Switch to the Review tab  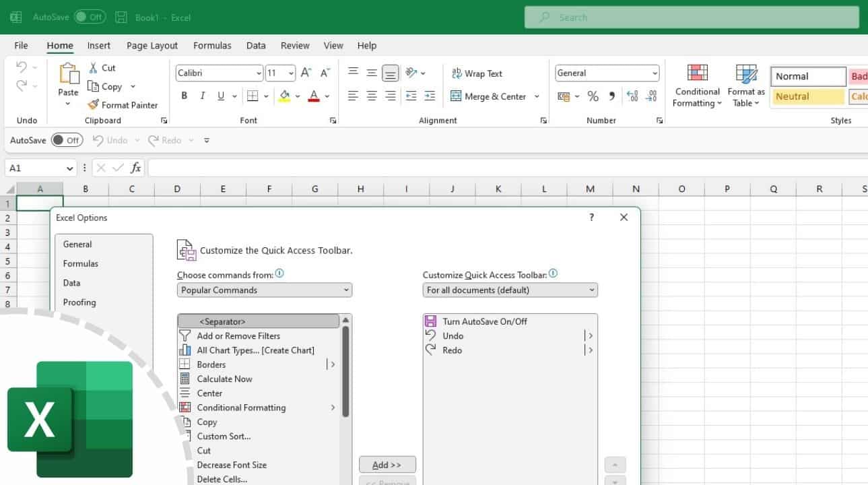pos(295,46)
